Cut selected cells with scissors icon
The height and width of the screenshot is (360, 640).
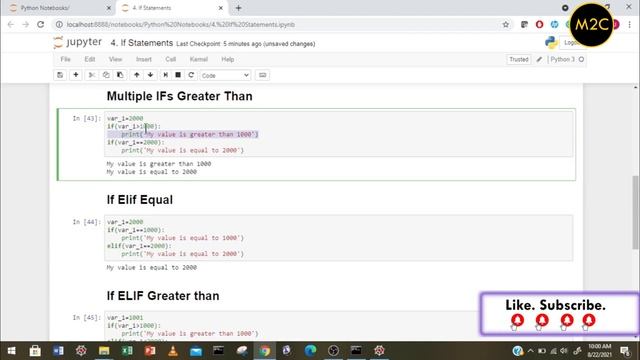pyautogui.click(x=92, y=75)
